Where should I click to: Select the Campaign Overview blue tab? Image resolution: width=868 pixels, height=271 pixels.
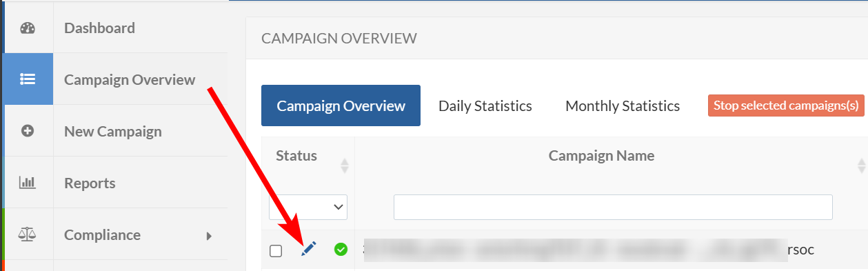coord(341,106)
